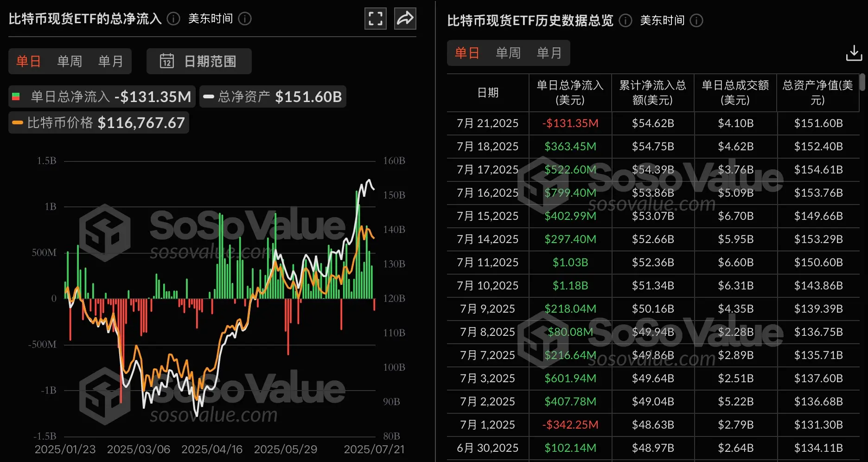Toggle the 总净资产 legend series
Viewport: 868px width, 462px height.
(x=273, y=96)
